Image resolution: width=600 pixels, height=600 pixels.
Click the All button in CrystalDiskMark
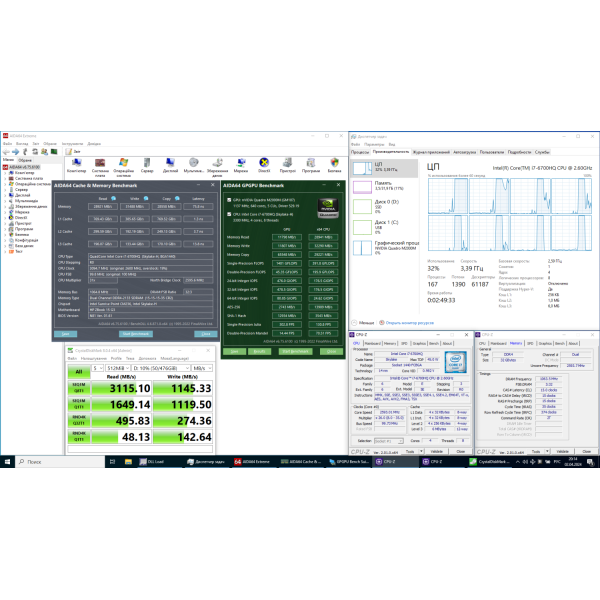click(79, 372)
